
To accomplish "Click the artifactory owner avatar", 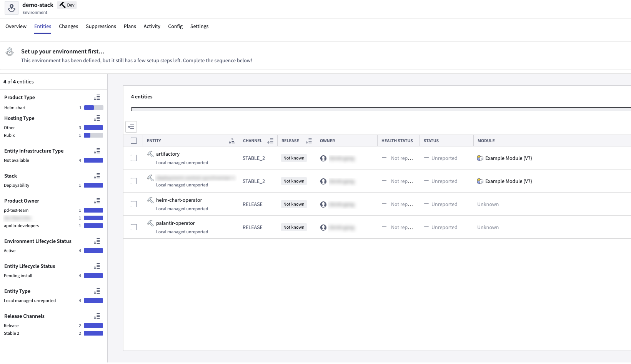I will pos(323,158).
